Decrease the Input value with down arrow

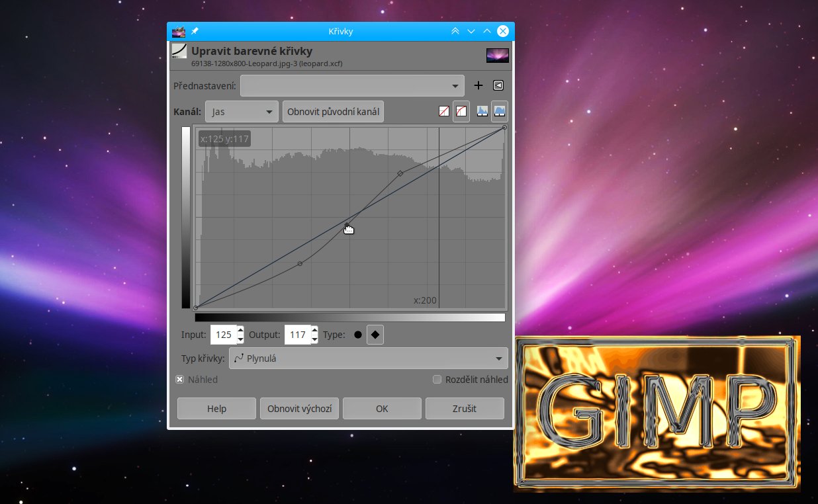[x=240, y=340]
